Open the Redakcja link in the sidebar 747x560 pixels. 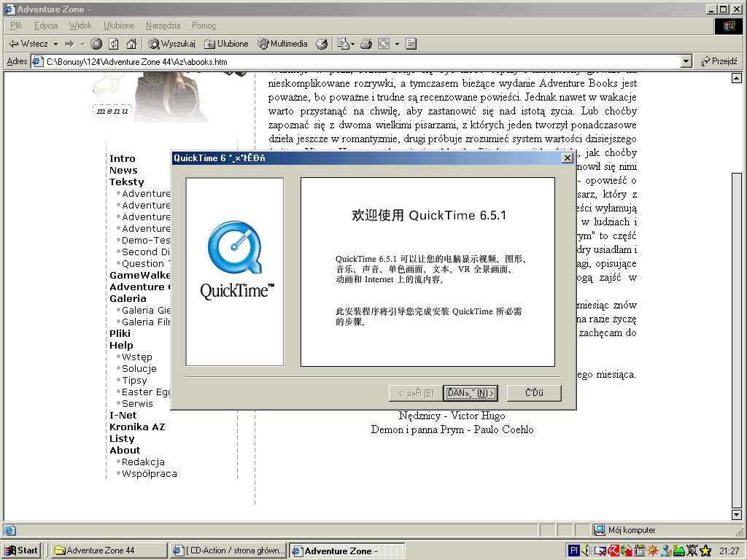tap(143, 462)
